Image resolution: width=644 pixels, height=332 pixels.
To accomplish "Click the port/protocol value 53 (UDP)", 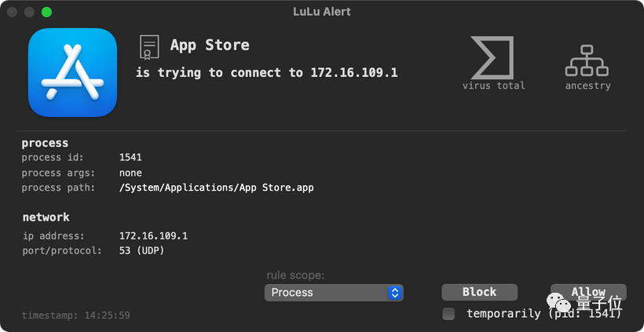I will pyautogui.click(x=141, y=250).
